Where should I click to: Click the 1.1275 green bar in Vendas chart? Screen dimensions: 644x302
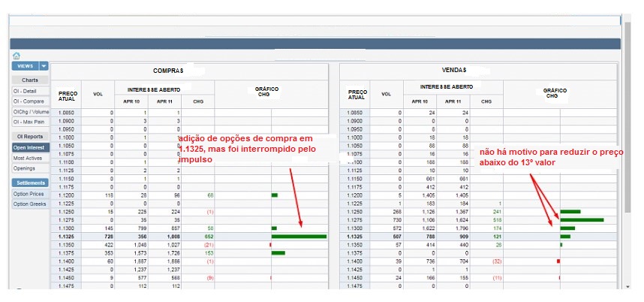(x=582, y=220)
